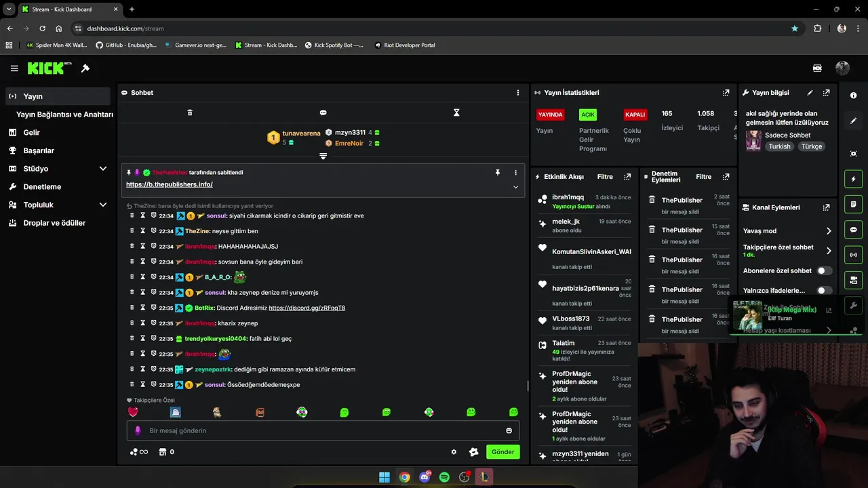Open Takipçilere özel sohbet chevron
The image size is (868, 488).
(x=829, y=251)
